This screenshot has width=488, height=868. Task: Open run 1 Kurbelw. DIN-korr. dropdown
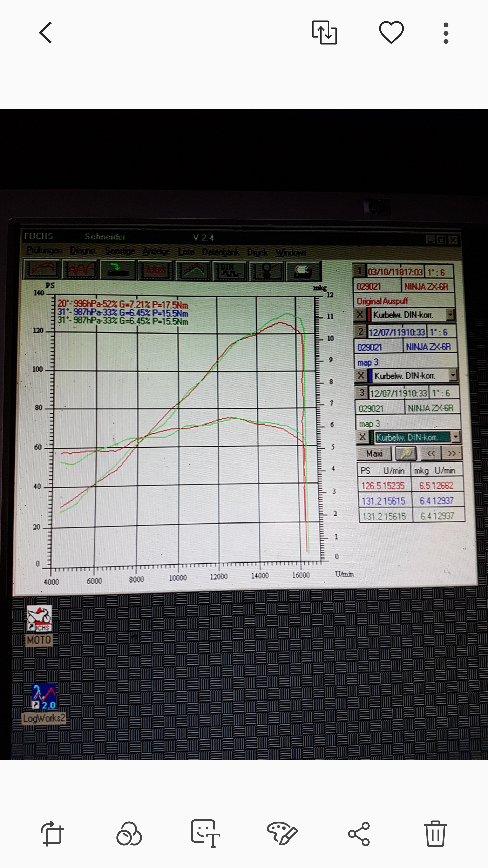(450, 315)
